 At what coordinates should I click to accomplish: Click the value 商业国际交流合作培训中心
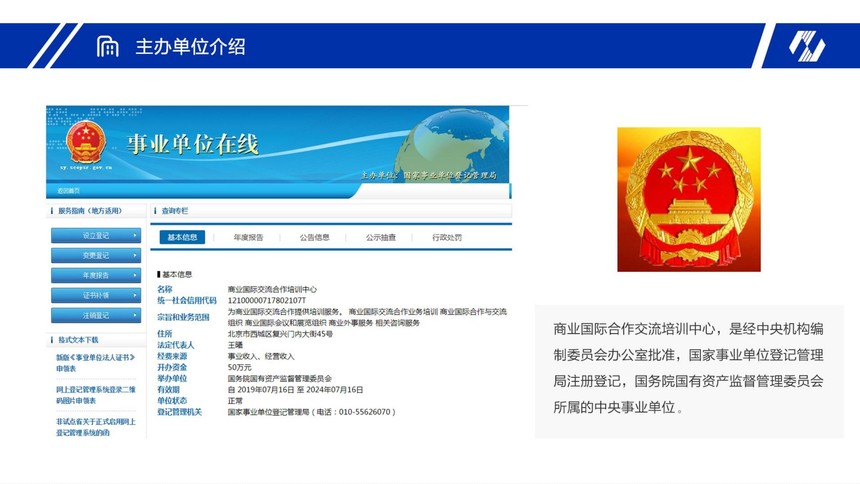tap(272, 289)
